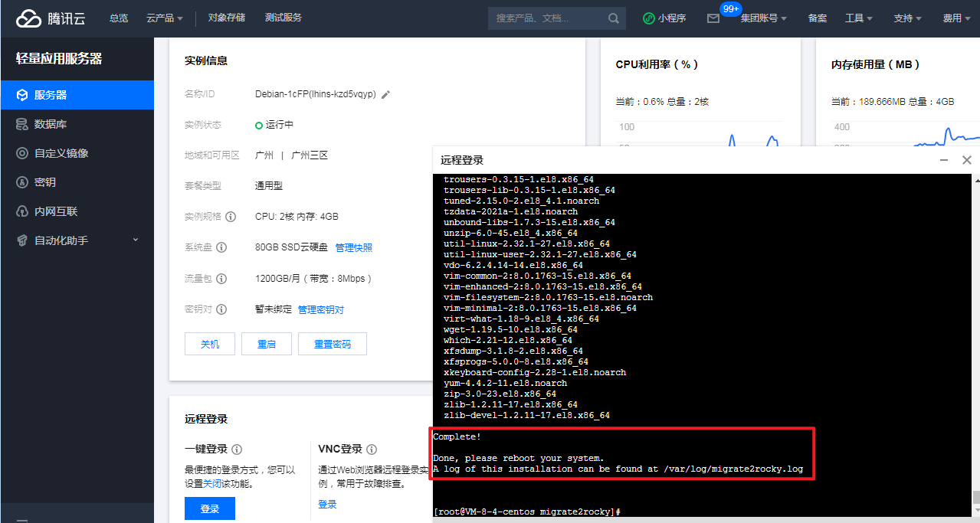Click the 内网互联 sidebar icon
980x523 pixels.
[x=22, y=211]
